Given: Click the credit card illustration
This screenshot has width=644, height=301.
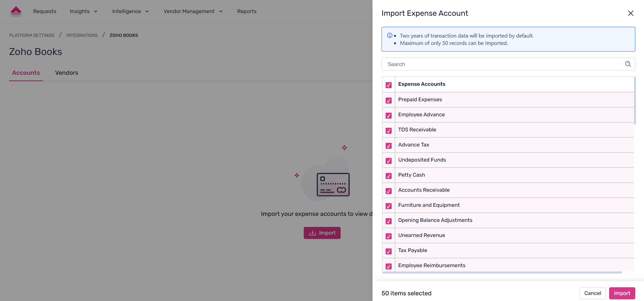Looking at the screenshot, I should tap(333, 185).
